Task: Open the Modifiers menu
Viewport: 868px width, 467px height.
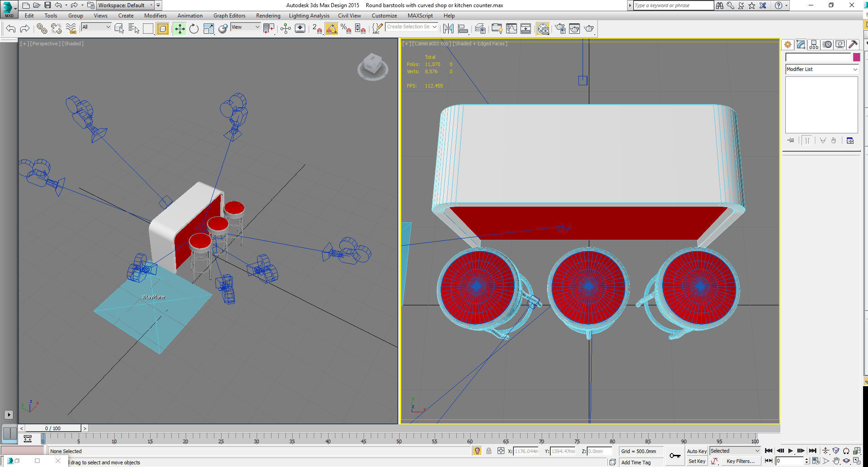Action: (x=156, y=16)
